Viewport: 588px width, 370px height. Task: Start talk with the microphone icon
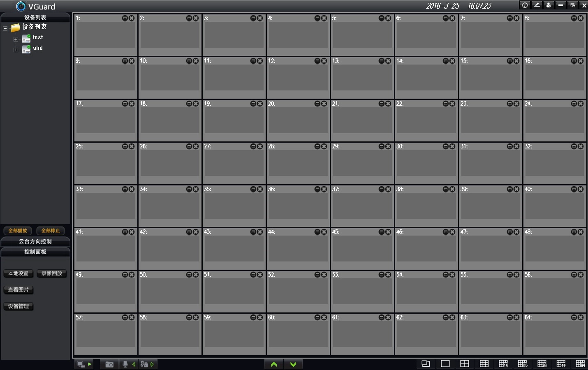[128, 364]
